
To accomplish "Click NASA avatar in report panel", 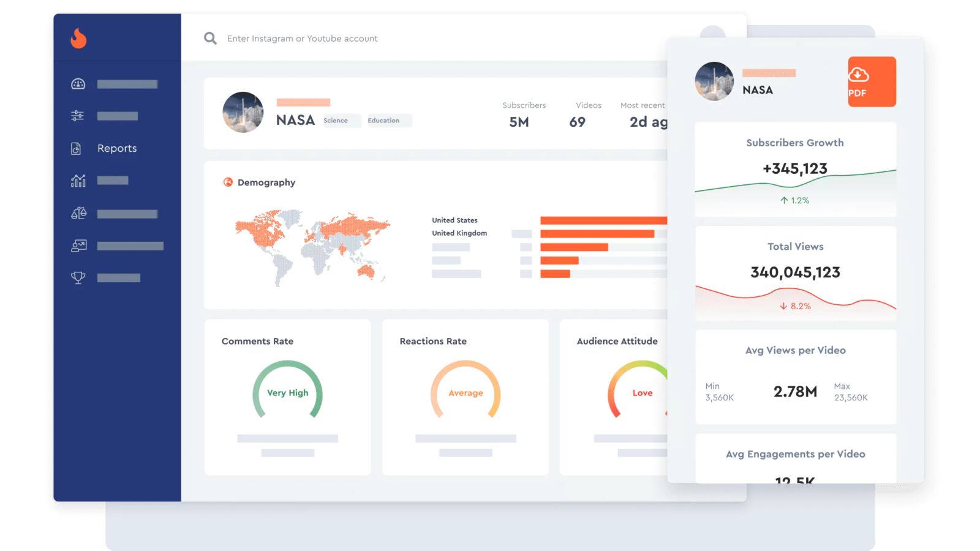I will pyautogui.click(x=714, y=81).
